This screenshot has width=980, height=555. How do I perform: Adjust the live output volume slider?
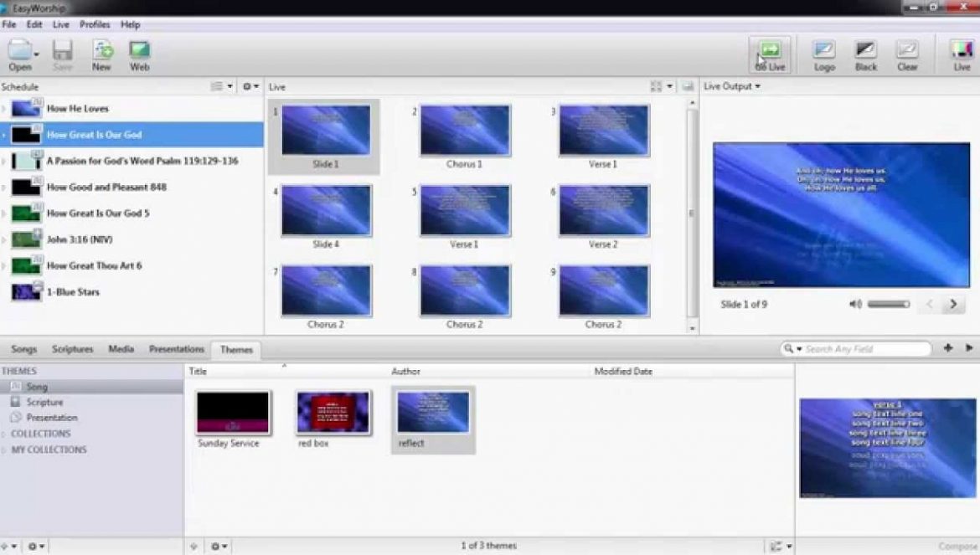[888, 305]
